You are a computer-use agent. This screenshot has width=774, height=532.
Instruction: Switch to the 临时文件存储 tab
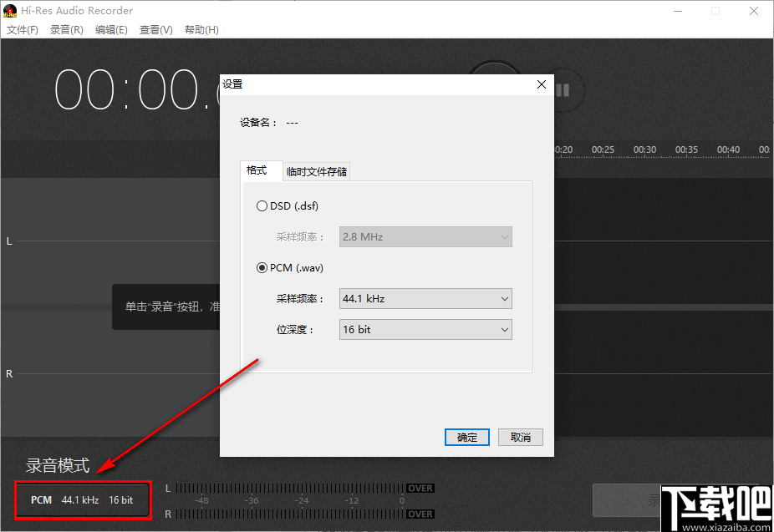tap(317, 170)
